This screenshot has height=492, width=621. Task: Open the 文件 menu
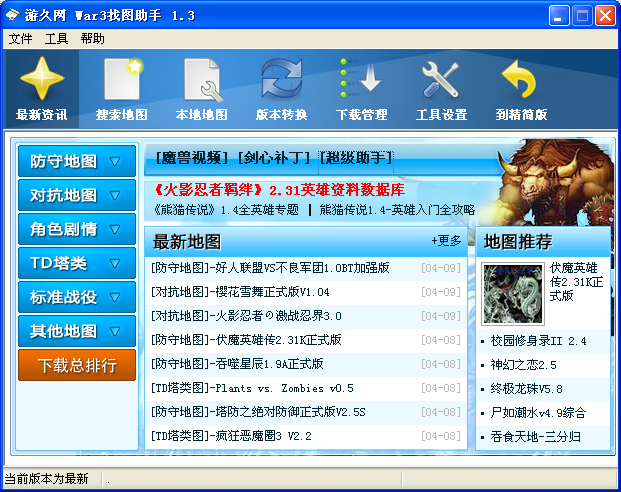click(x=21, y=39)
